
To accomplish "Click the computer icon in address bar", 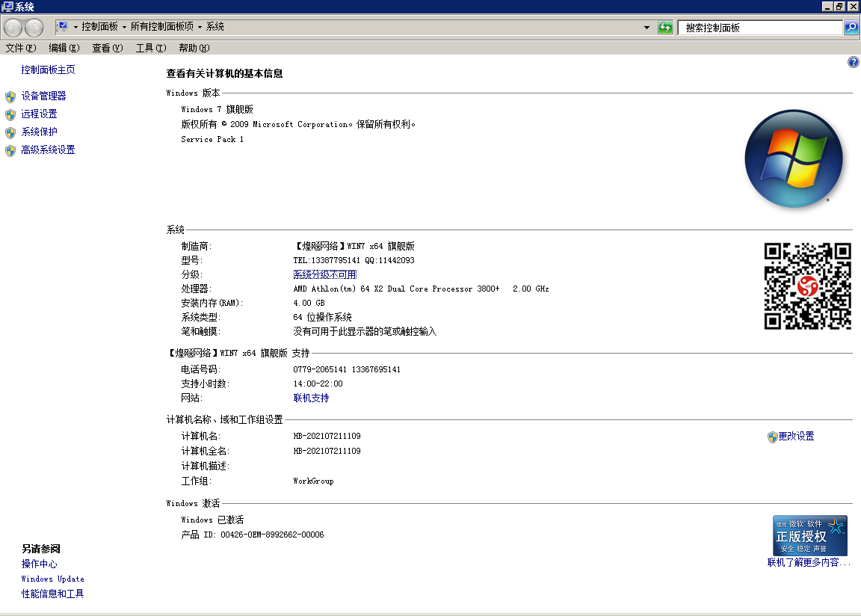I will point(63,26).
